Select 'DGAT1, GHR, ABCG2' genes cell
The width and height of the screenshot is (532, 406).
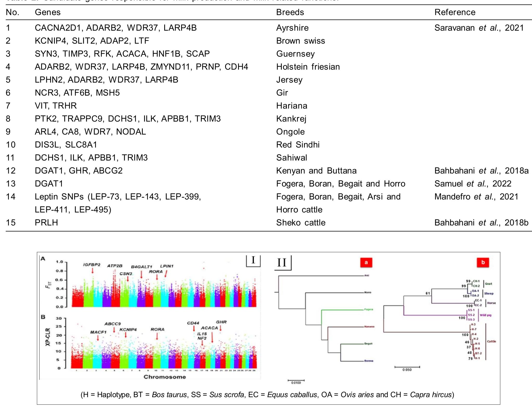pos(78,171)
